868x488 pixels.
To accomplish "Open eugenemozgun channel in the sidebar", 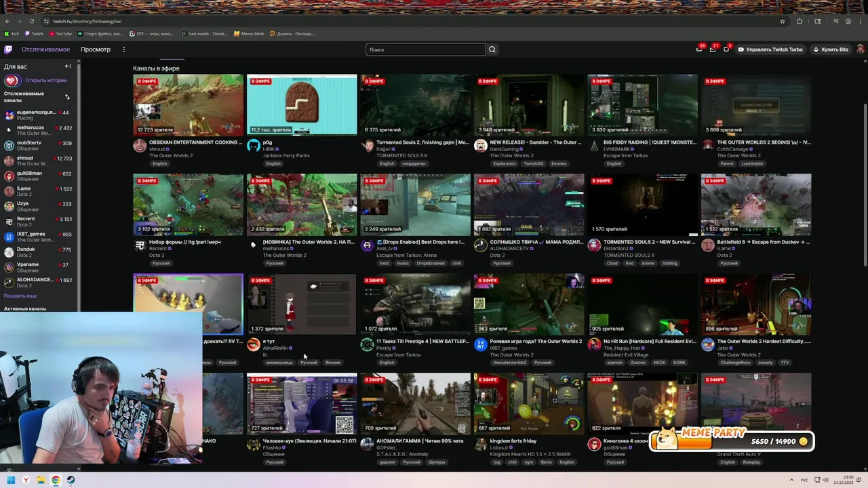I will pos(39,115).
